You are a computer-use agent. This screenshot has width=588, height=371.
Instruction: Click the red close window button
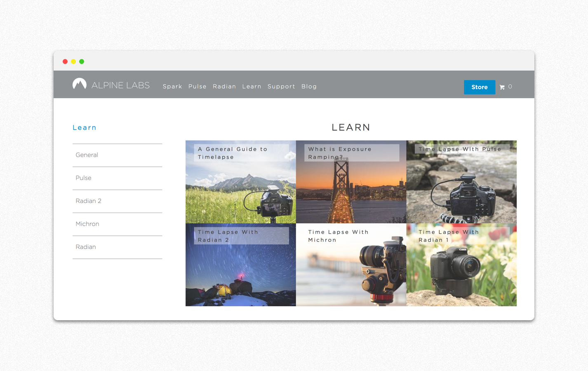tap(65, 61)
